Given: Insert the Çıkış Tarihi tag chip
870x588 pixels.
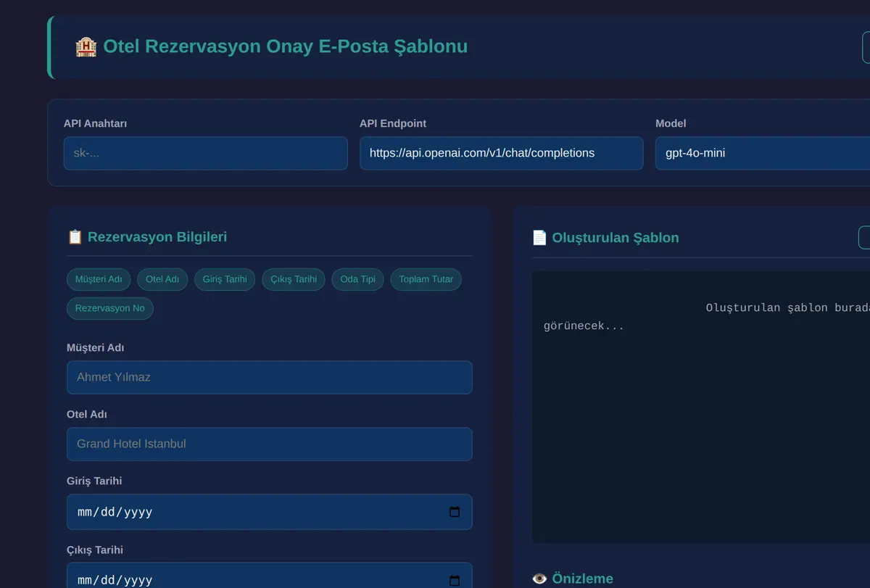Looking at the screenshot, I should coord(294,279).
